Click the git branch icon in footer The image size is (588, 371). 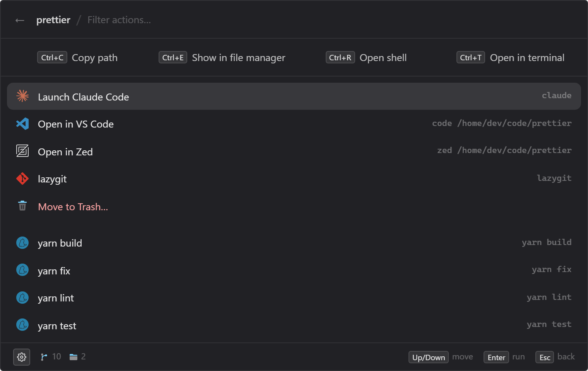[44, 357]
